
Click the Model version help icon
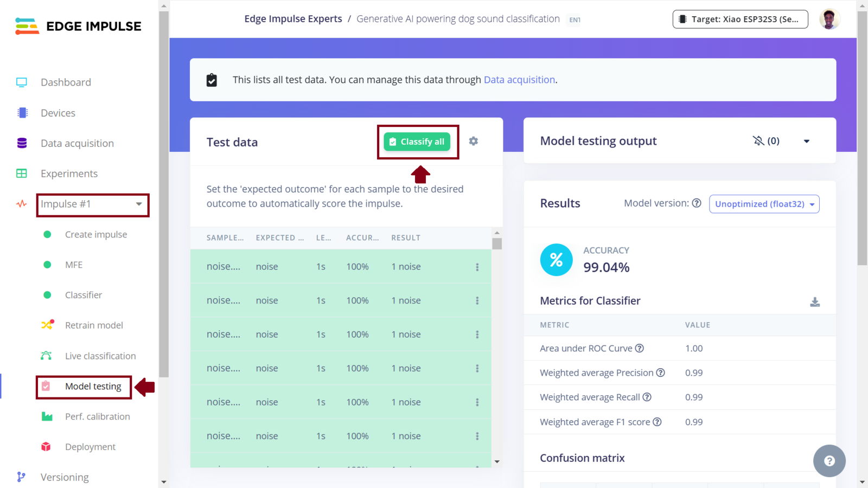point(697,203)
